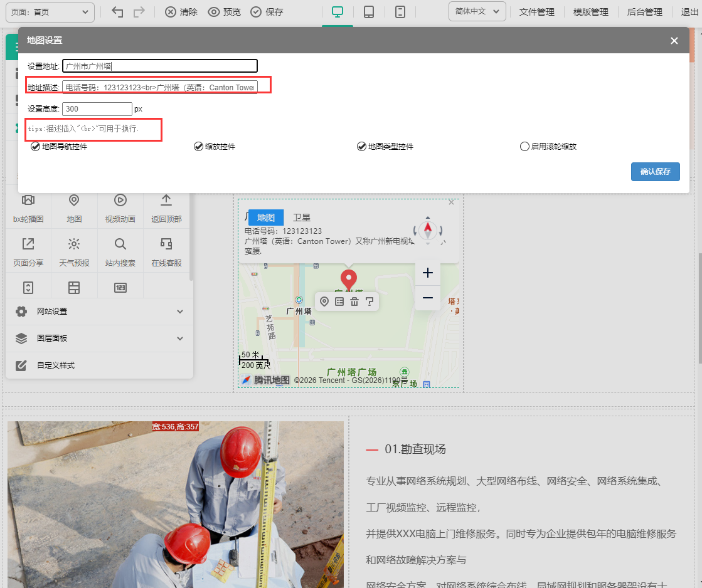
Task: Expand the 网站设置 section
Action: pos(99,312)
